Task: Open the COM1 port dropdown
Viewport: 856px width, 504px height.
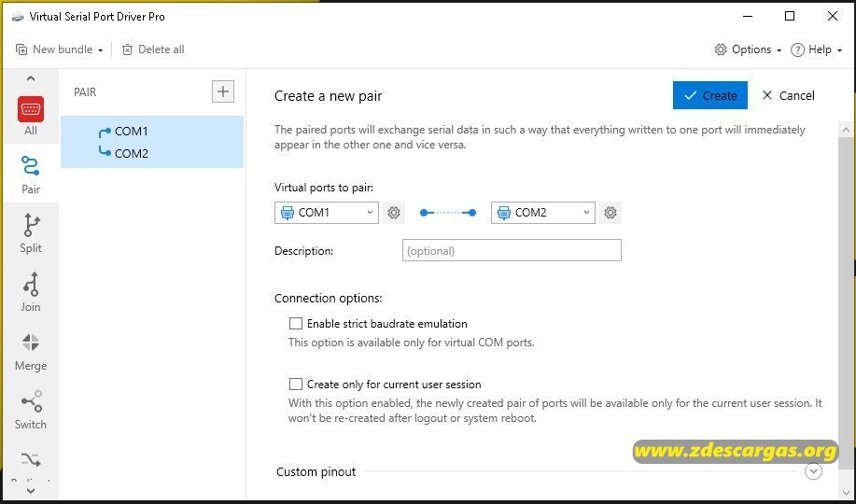Action: [327, 213]
